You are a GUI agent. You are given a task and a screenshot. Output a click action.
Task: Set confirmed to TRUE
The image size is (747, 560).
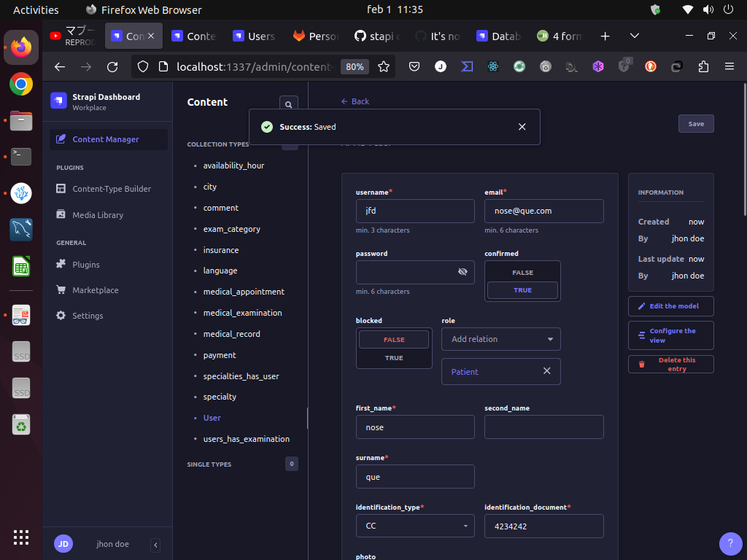(522, 290)
